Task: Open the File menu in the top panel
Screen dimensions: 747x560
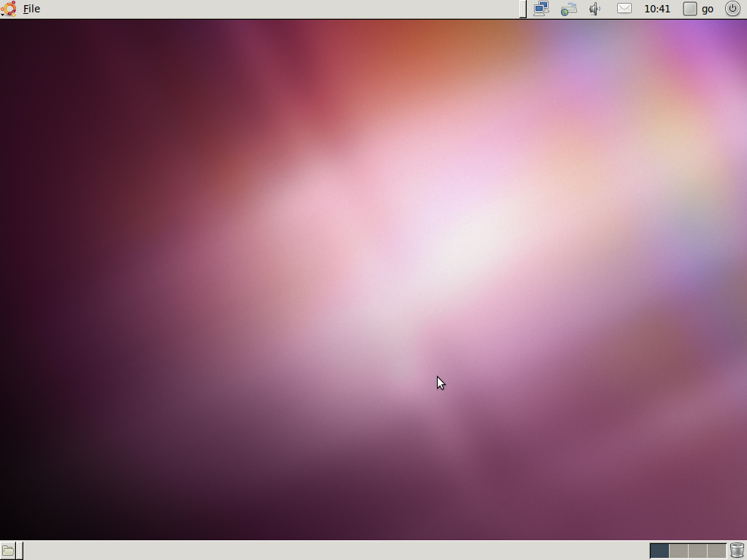Action: pyautogui.click(x=31, y=9)
